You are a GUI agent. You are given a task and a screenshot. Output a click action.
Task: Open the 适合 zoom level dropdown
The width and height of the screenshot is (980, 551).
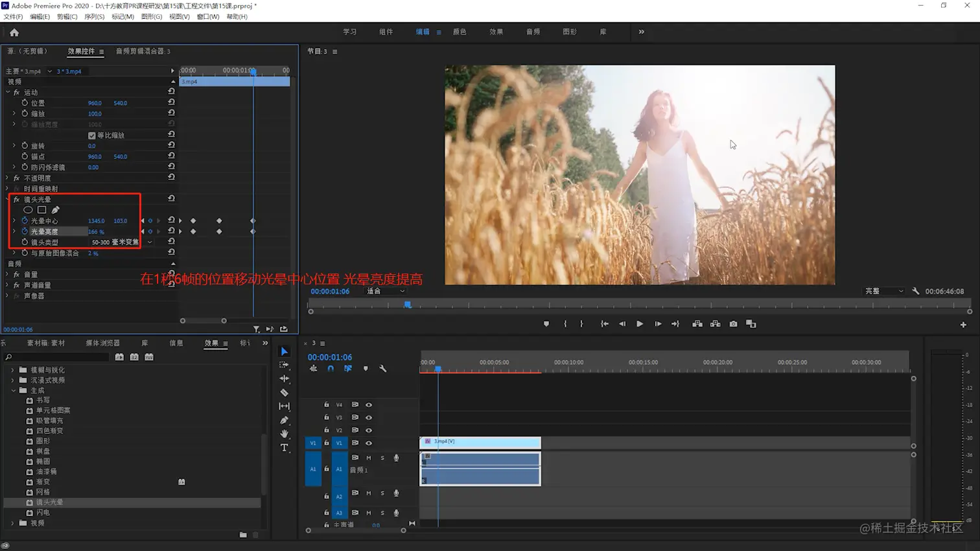(x=386, y=291)
